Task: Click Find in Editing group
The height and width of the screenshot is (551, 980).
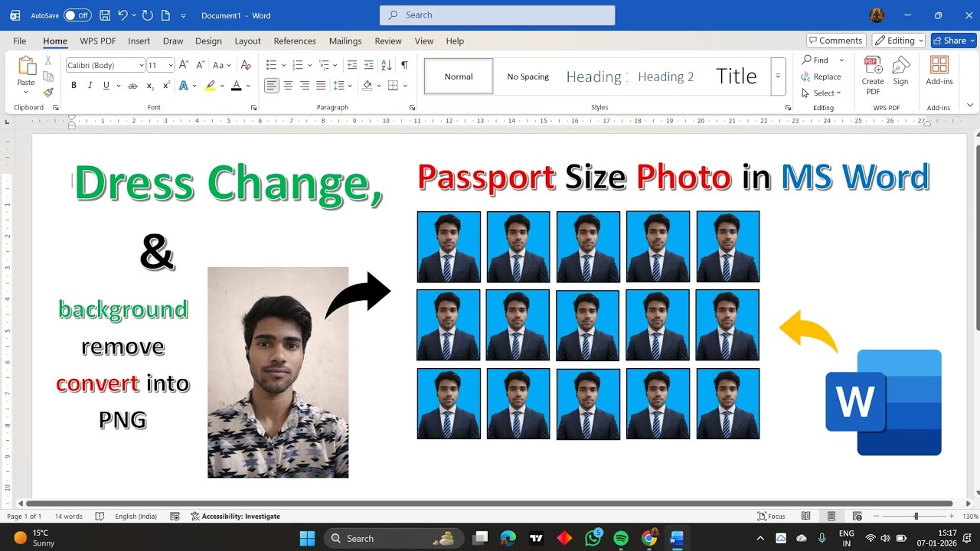Action: point(815,60)
